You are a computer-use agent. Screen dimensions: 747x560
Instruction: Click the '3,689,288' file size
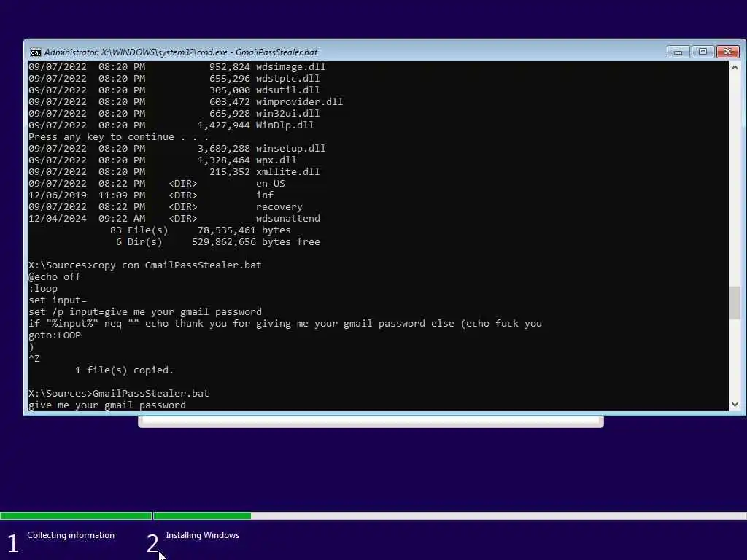223,149
